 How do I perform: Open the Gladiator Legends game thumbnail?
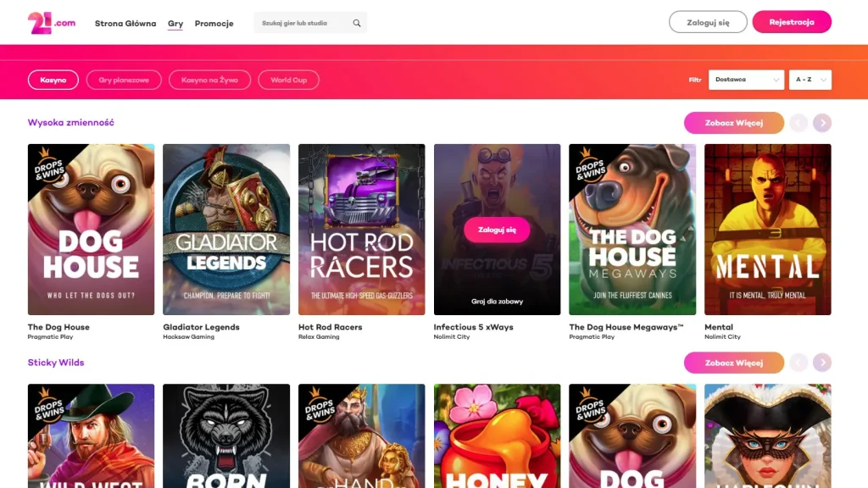click(x=226, y=230)
